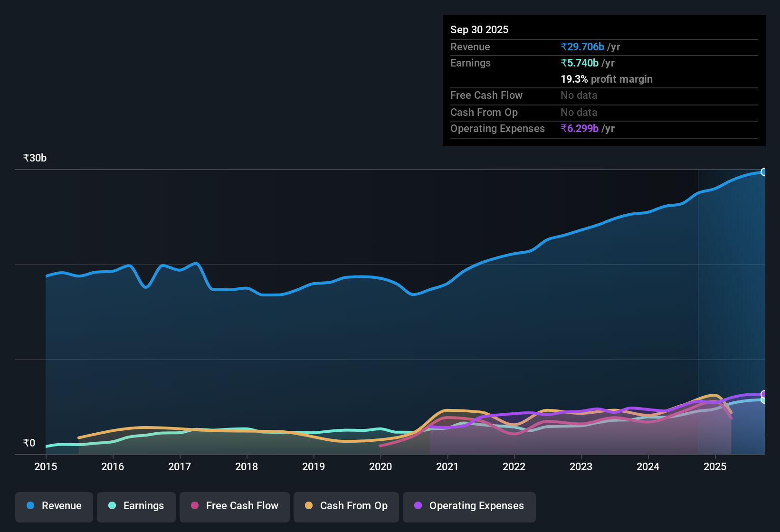Click the Revenue endpoint marker on the chart
This screenshot has width=780, height=532.
tap(763, 172)
